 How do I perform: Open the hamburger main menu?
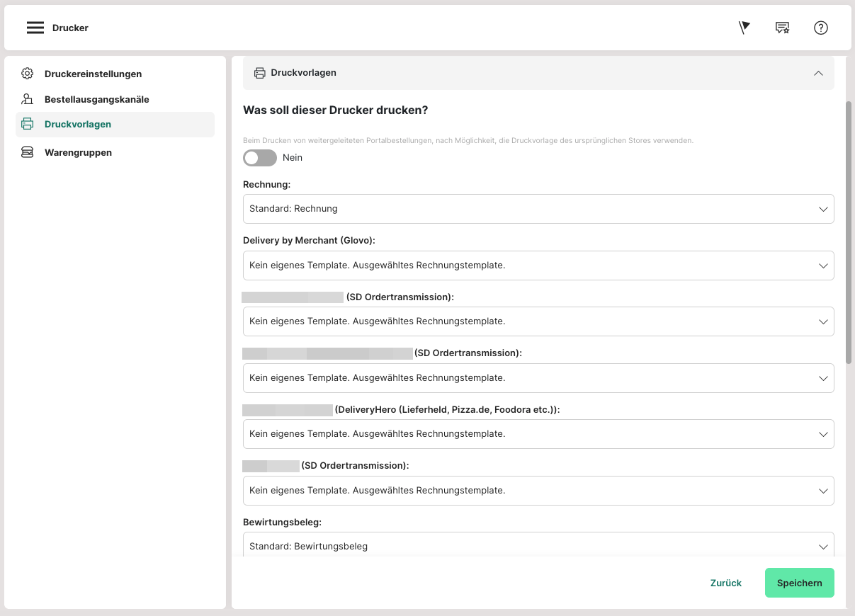35,28
